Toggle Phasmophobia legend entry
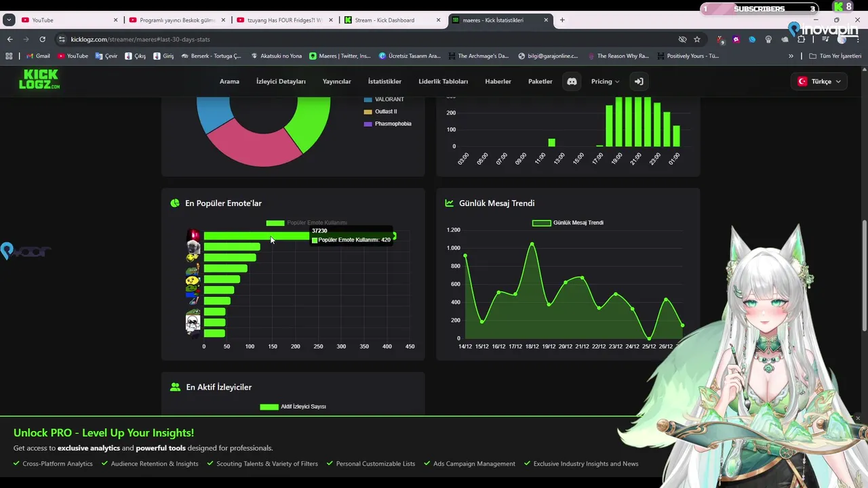 pyautogui.click(x=388, y=124)
